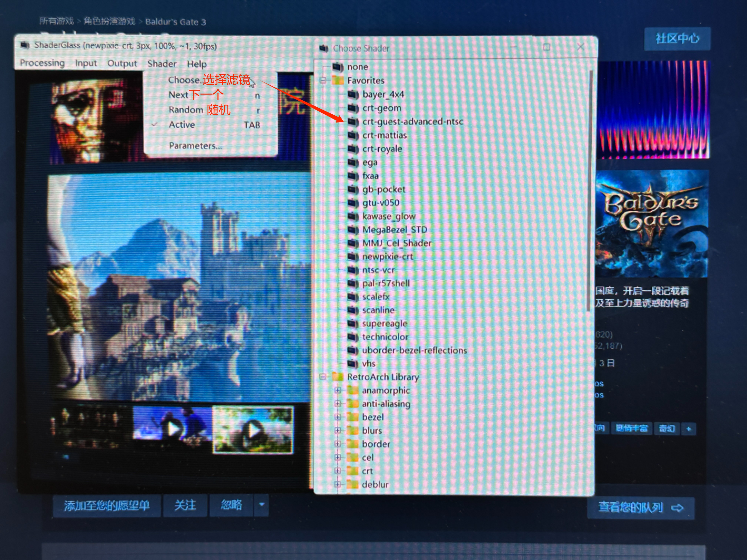Click the 'none' shader icon
747x560 pixels.
coord(338,67)
